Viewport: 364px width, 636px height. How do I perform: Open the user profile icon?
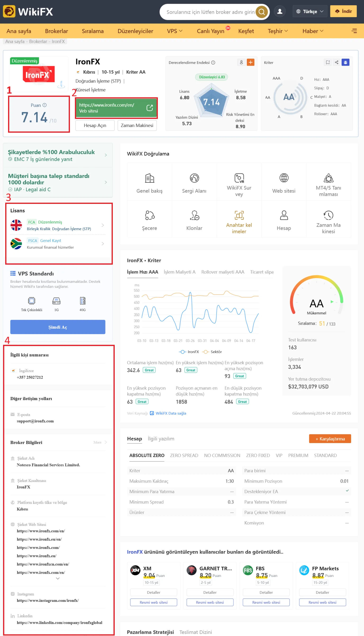[280, 12]
